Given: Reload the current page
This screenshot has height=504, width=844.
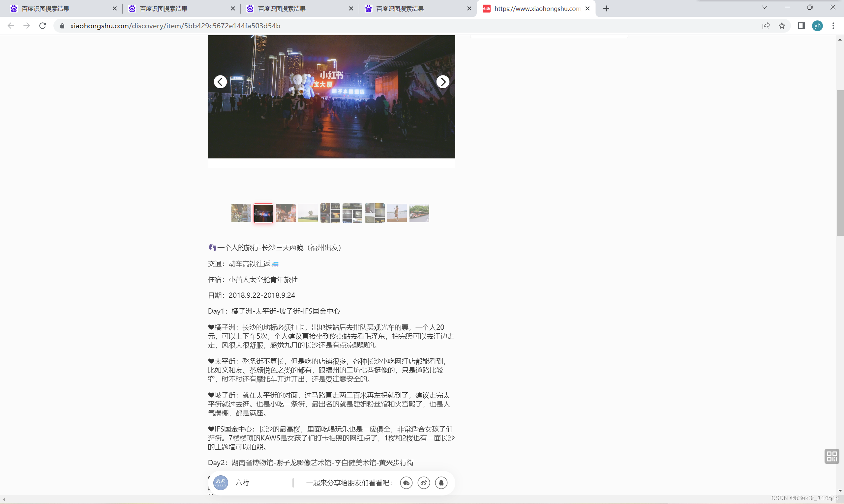Looking at the screenshot, I should pyautogui.click(x=43, y=26).
